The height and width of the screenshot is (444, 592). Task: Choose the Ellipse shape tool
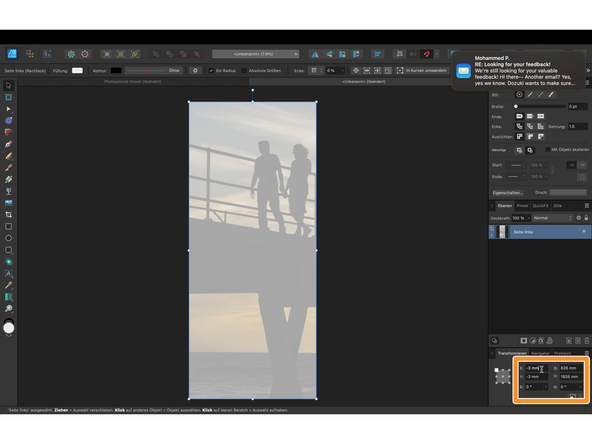tap(8, 238)
